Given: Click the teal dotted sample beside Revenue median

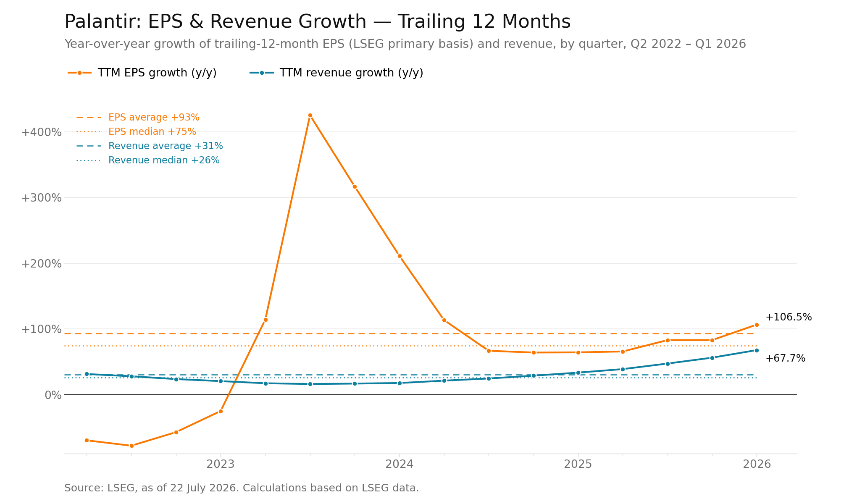Looking at the screenshot, I should 89,160.
